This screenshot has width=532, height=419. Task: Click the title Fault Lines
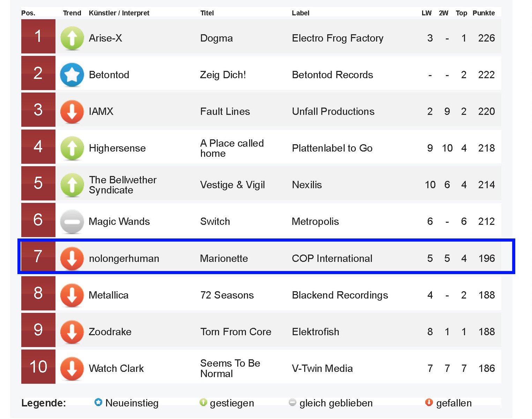[225, 111]
